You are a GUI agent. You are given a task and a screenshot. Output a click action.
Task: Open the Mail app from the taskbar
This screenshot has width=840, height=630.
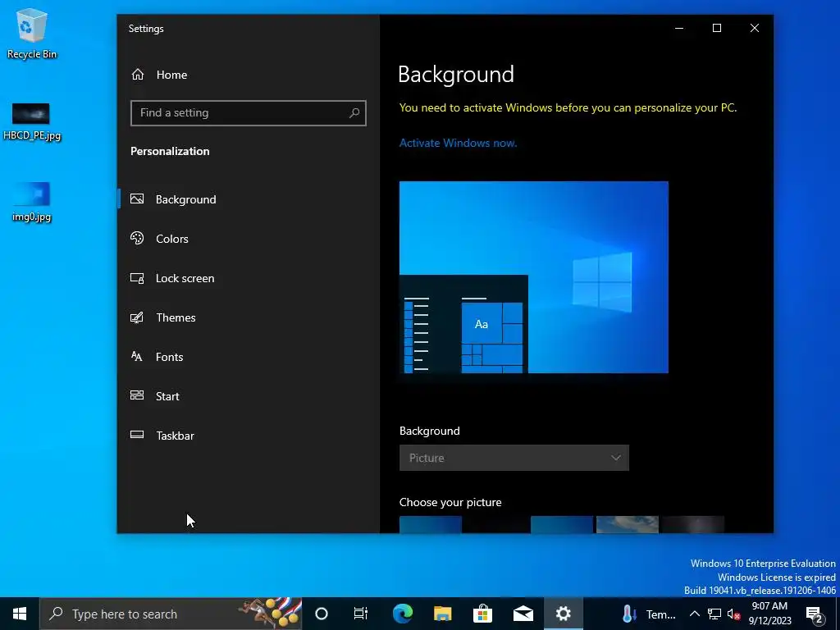(x=523, y=614)
